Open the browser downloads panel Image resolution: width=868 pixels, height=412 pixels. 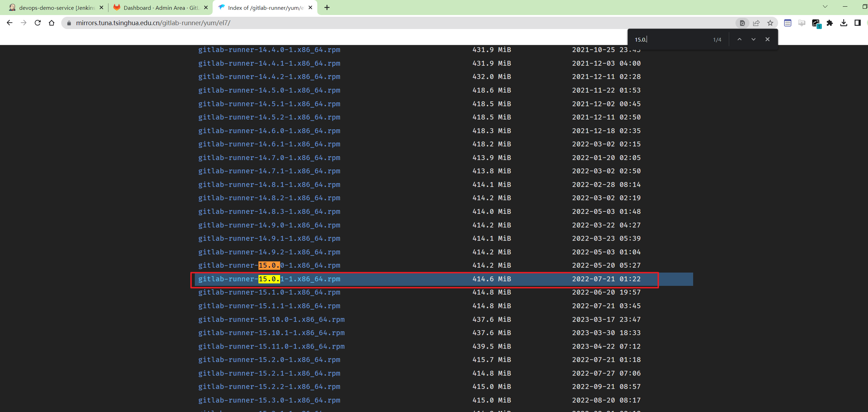pos(844,23)
